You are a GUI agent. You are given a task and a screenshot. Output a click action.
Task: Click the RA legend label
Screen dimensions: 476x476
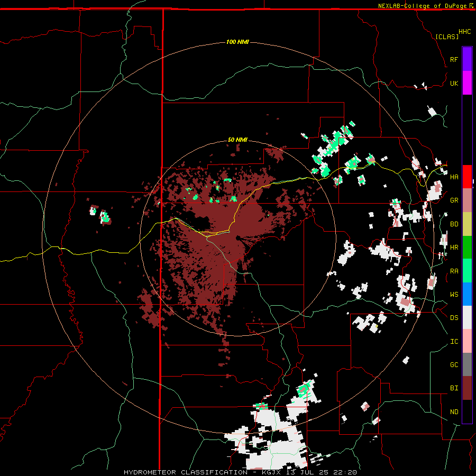coord(454,271)
